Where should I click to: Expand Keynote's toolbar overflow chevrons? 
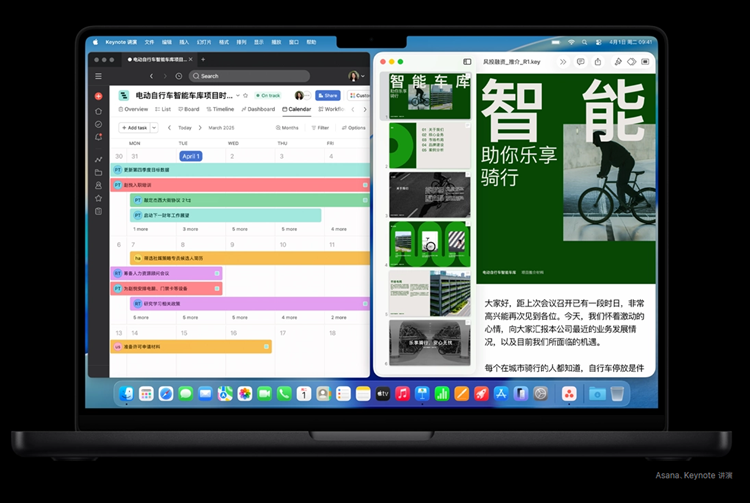[x=563, y=62]
